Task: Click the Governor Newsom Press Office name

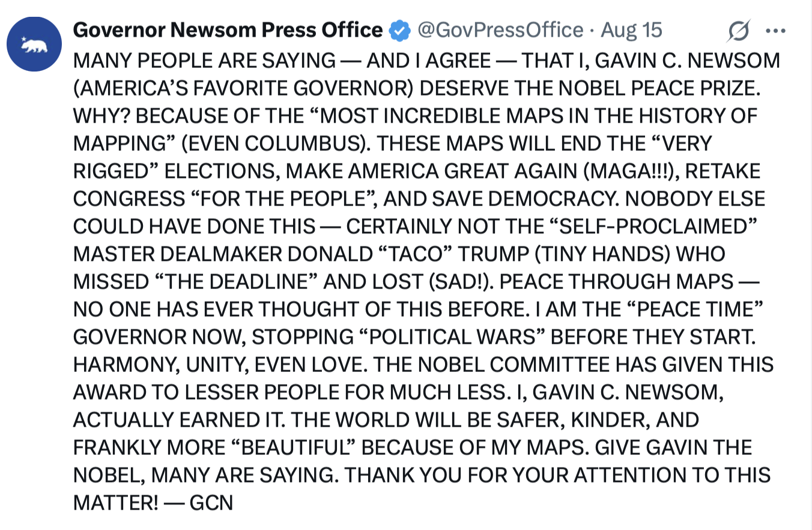Action: [228, 29]
